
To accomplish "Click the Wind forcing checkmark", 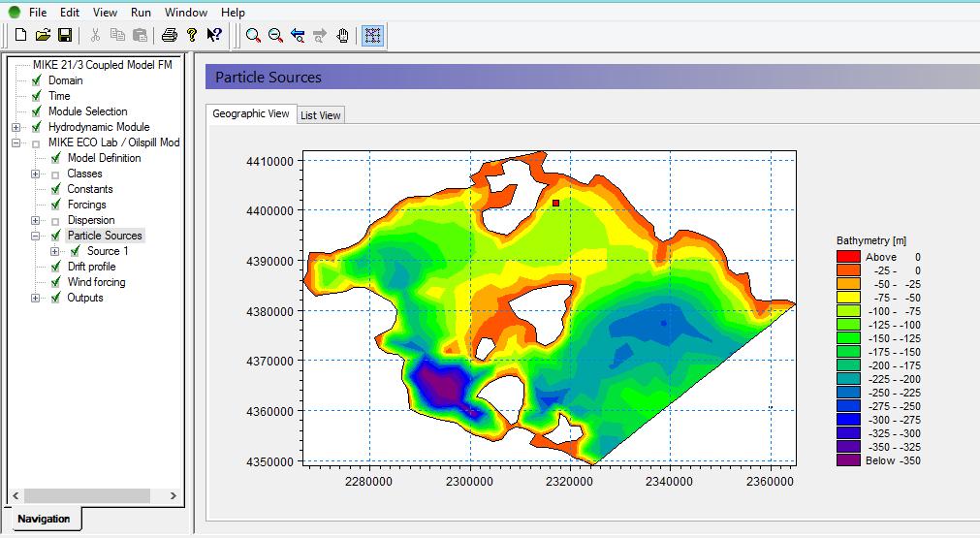I will click(x=55, y=282).
